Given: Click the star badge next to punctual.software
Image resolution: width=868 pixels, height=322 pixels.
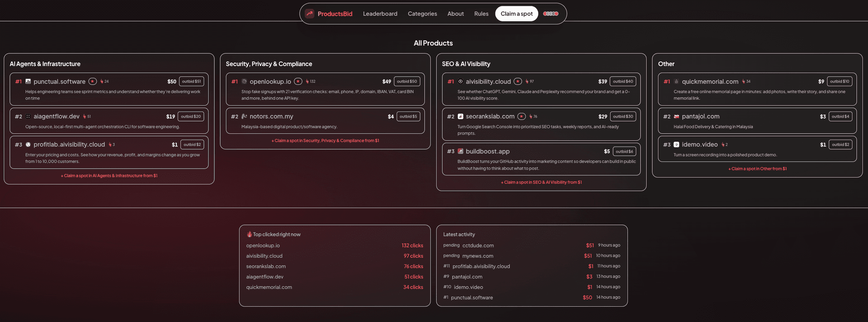Looking at the screenshot, I should (x=93, y=81).
